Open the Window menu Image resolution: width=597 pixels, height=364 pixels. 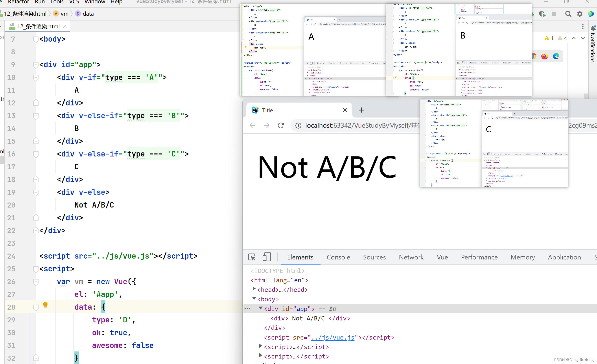tap(94, 2)
